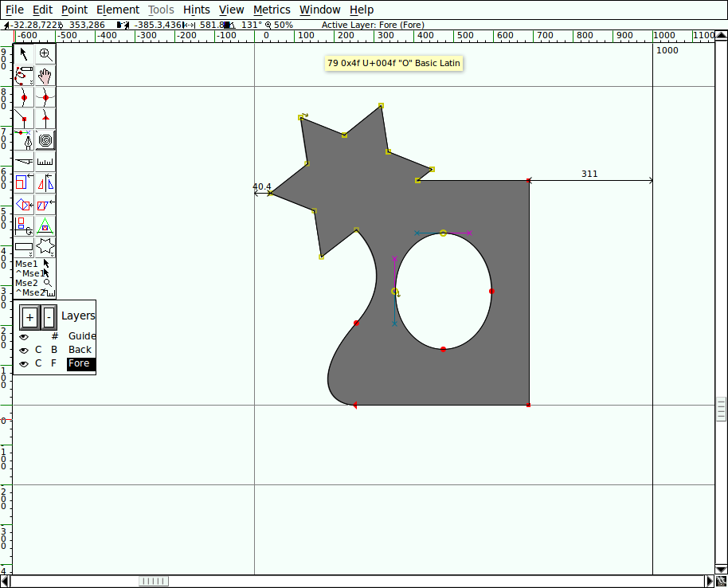Click the plus button to add layer
728x588 pixels.
[x=29, y=317]
